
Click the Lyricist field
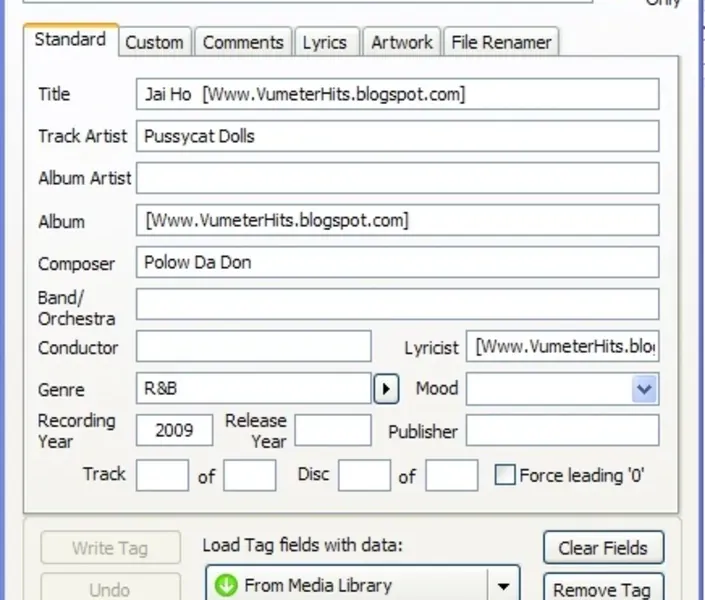point(562,346)
